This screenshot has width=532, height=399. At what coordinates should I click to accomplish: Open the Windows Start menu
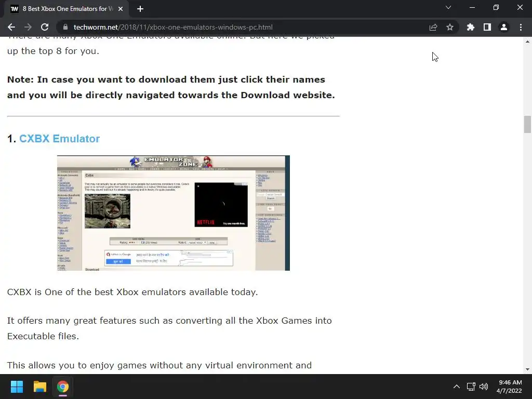pyautogui.click(x=17, y=387)
